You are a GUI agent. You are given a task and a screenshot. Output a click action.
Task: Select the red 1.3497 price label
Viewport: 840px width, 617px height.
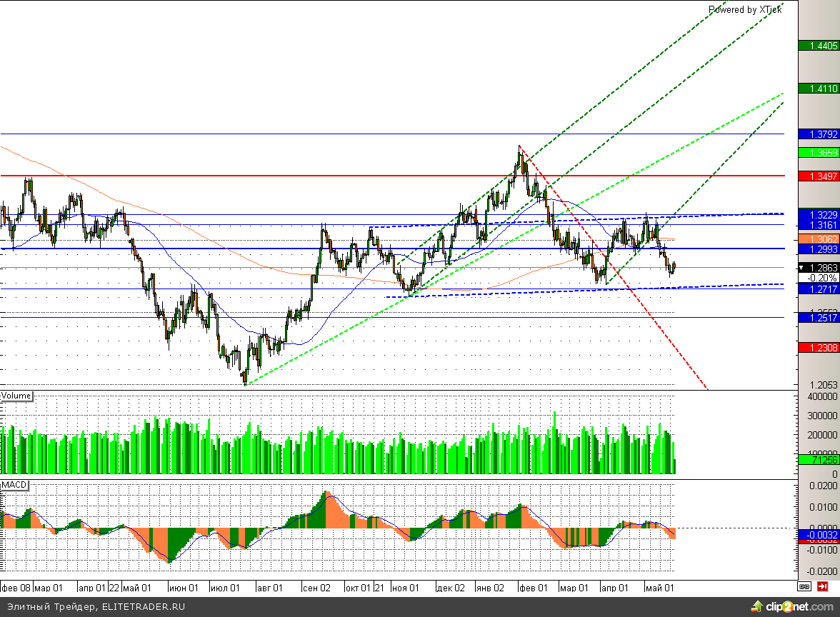click(x=818, y=176)
